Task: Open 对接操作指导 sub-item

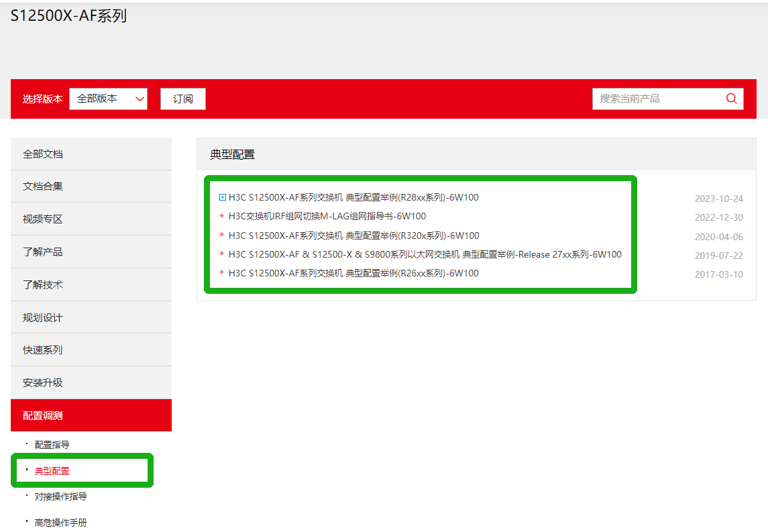Action: point(61,496)
